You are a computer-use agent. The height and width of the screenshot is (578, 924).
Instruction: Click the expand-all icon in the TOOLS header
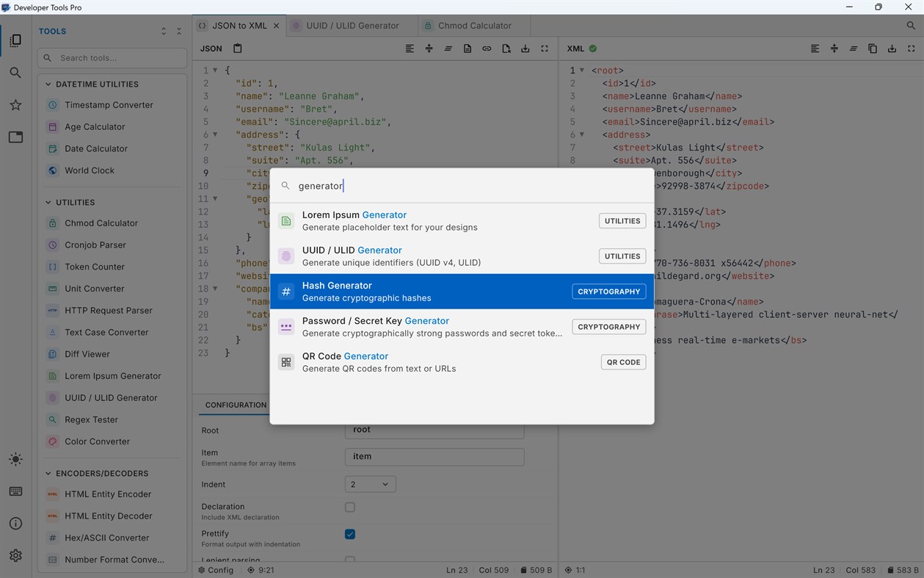(164, 32)
